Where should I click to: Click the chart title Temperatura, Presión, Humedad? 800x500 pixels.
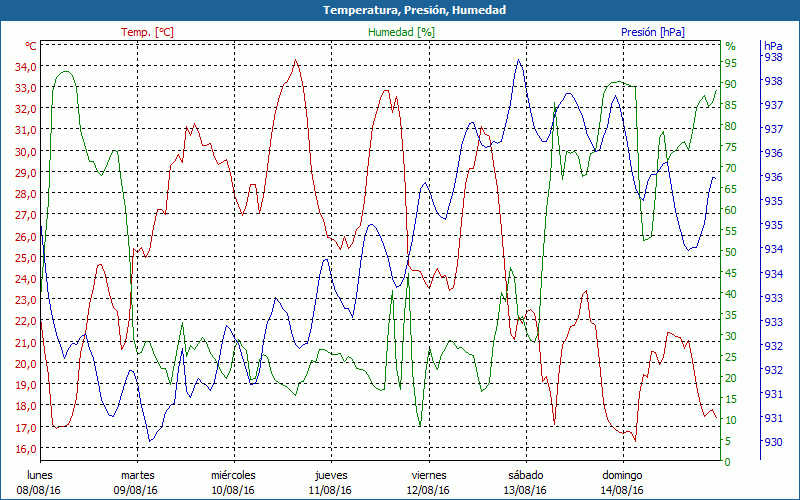(x=400, y=10)
